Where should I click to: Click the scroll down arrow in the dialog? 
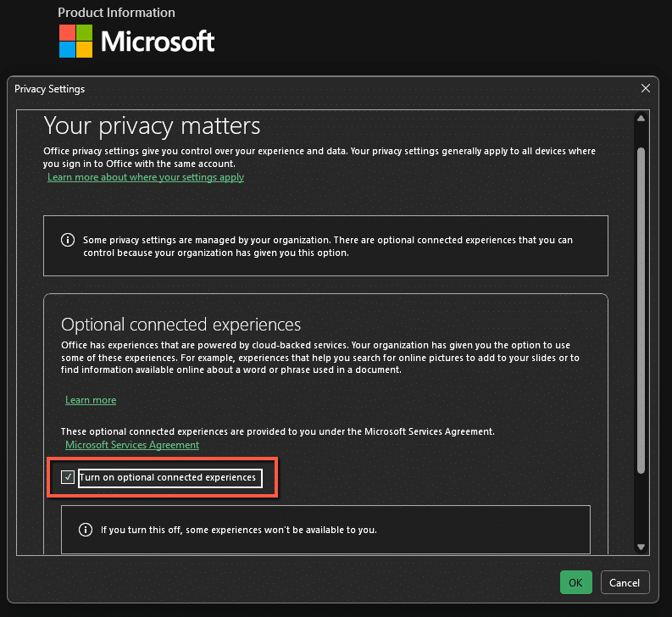click(641, 547)
